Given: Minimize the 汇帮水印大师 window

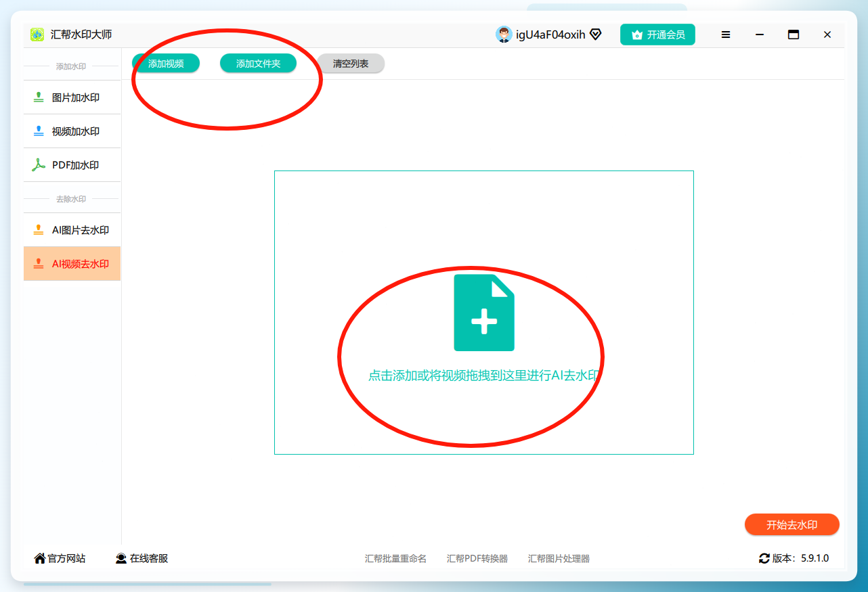Looking at the screenshot, I should (760, 35).
